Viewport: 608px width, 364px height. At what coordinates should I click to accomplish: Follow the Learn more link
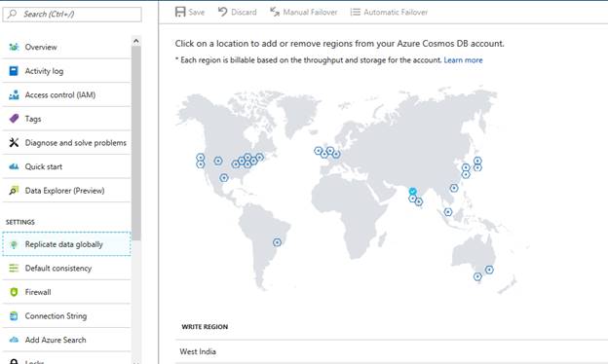click(463, 60)
